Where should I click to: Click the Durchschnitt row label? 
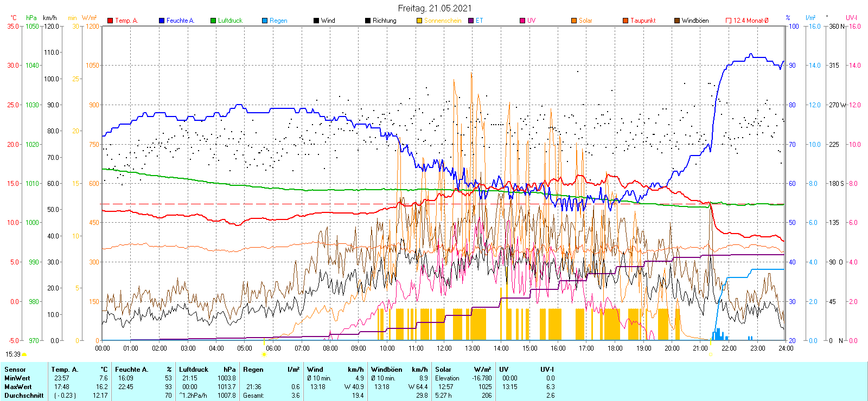point(24,396)
